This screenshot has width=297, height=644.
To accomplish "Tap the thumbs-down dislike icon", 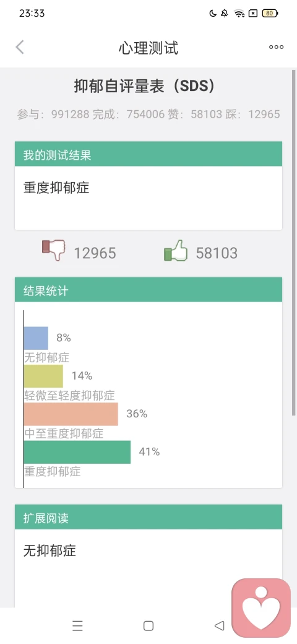I will point(54,251).
